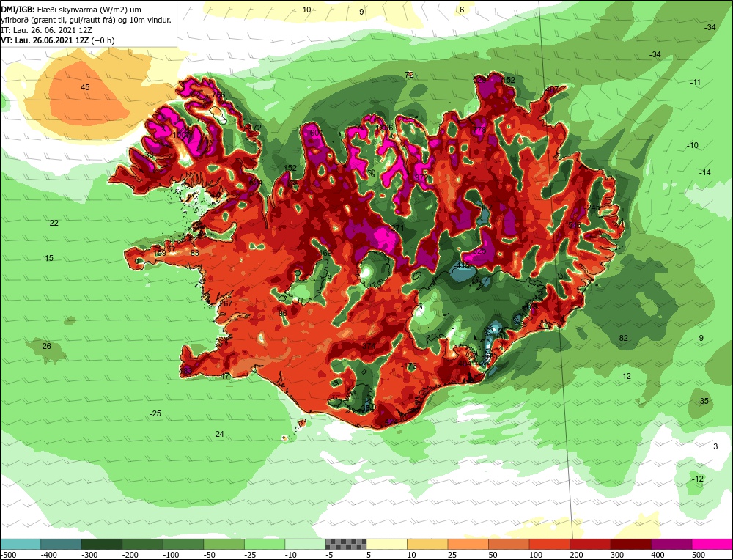Click the '45' value in the orange patch
Image resolution: width=733 pixels, height=560 pixels.
pyautogui.click(x=85, y=87)
